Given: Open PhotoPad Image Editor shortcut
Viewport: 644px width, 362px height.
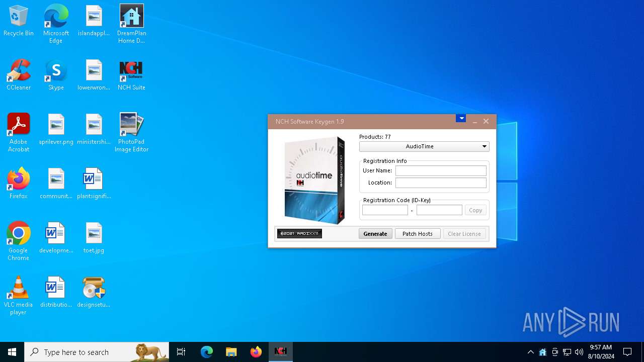Looking at the screenshot, I should click(x=131, y=133).
